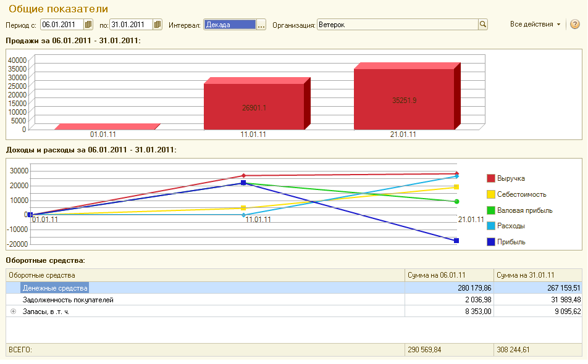Click the start date field 06.01.2011
The width and height of the screenshot is (588, 364).
pos(62,25)
